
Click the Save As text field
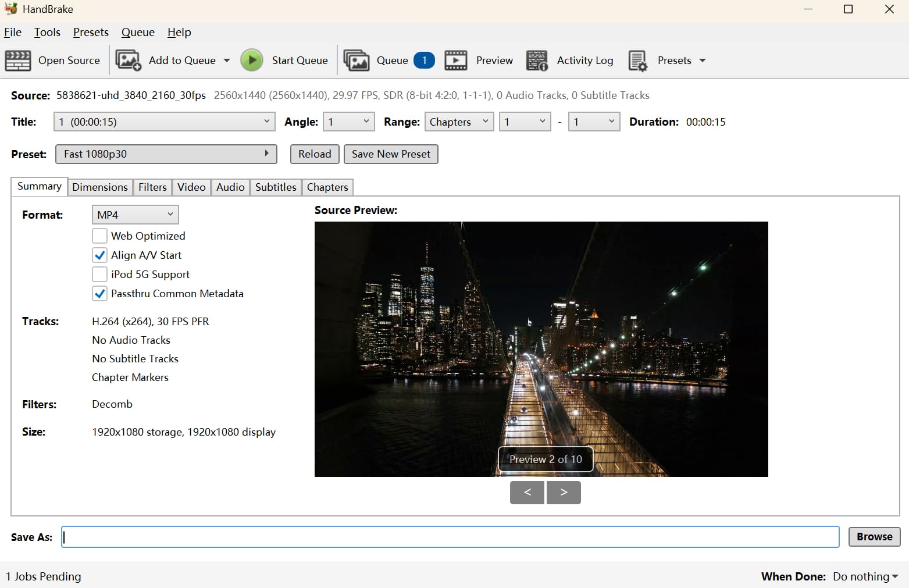(x=450, y=537)
